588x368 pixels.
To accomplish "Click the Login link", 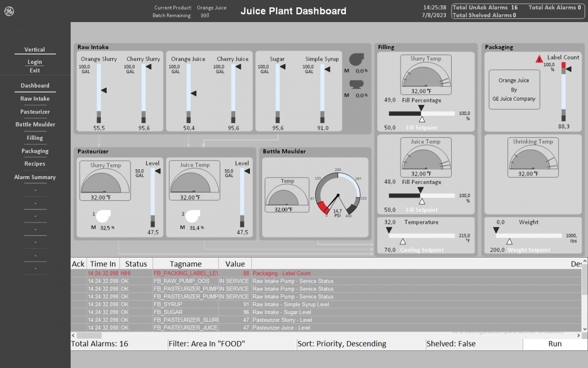I will click(x=35, y=62).
